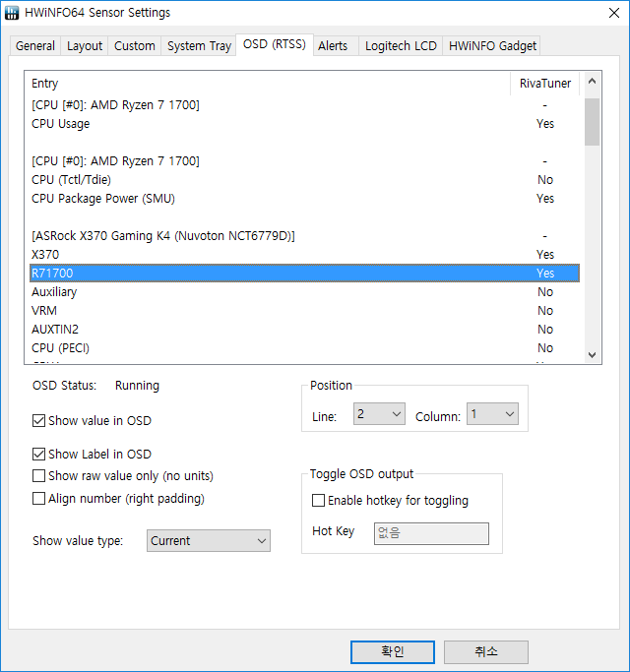
Task: Open the HWiNFO Gadget tab
Action: tap(493, 46)
